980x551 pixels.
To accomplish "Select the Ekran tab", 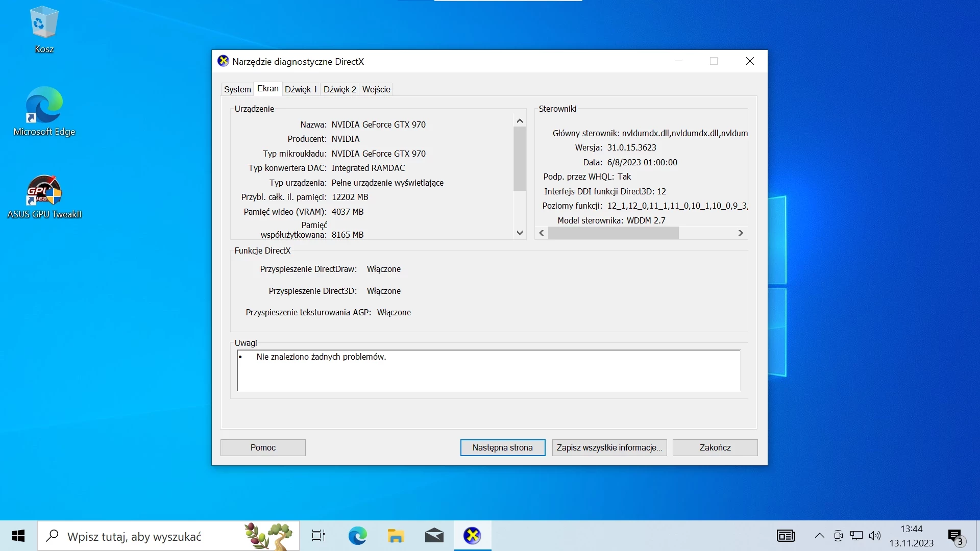I will pos(268,88).
